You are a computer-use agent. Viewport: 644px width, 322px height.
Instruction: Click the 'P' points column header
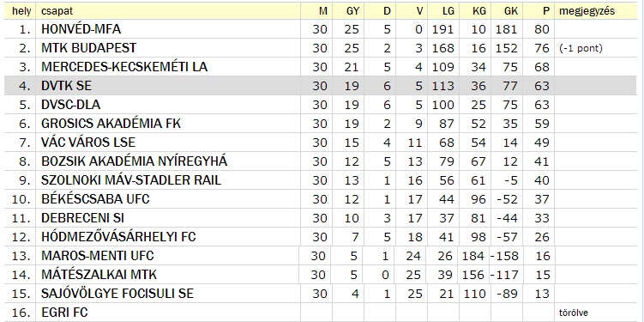pyautogui.click(x=546, y=11)
